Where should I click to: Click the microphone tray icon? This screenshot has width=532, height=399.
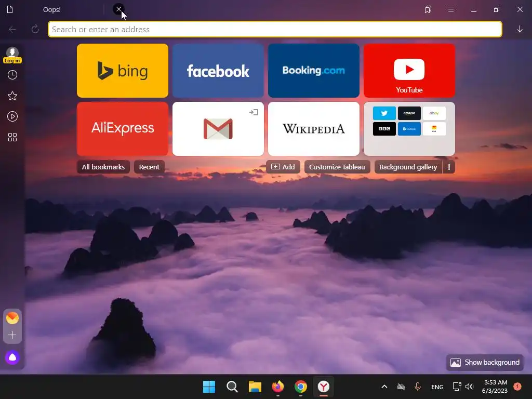point(418,387)
